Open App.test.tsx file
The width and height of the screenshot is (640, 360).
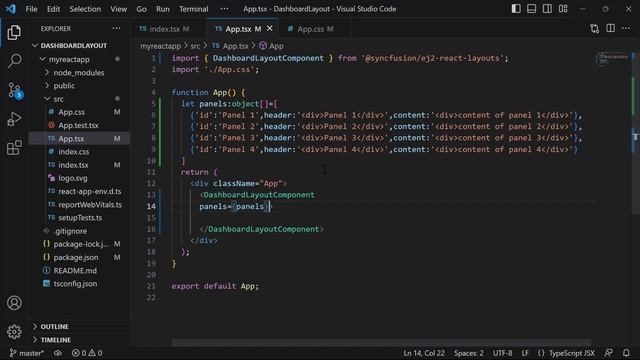[78, 125]
